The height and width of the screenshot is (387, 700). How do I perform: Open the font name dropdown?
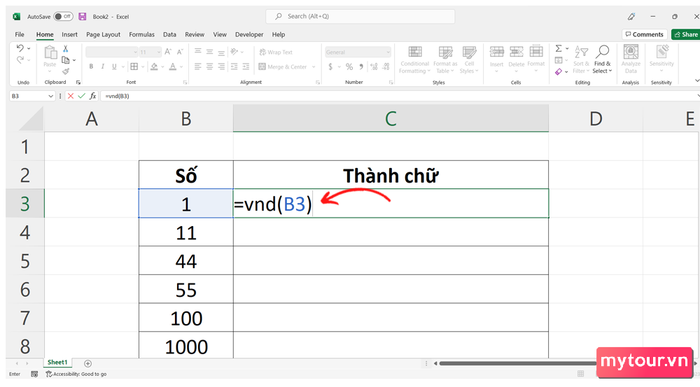coord(135,52)
